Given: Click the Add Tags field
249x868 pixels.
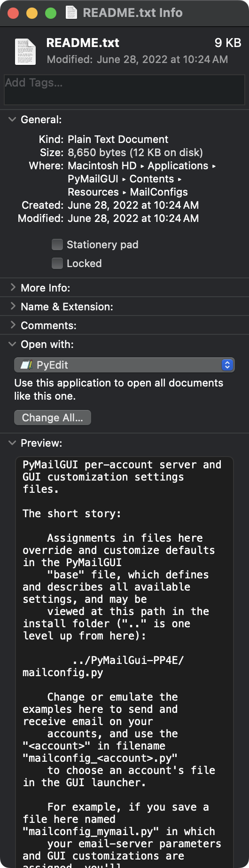Looking at the screenshot, I should (x=124, y=89).
